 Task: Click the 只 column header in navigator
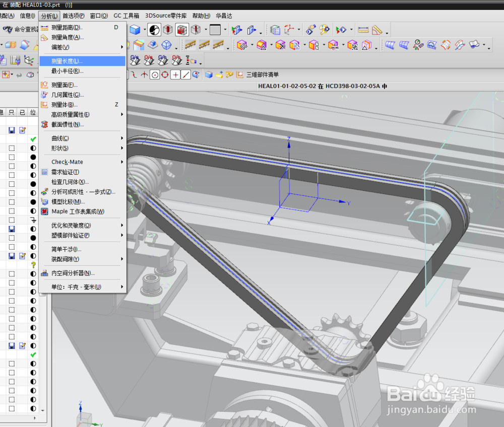click(x=12, y=112)
